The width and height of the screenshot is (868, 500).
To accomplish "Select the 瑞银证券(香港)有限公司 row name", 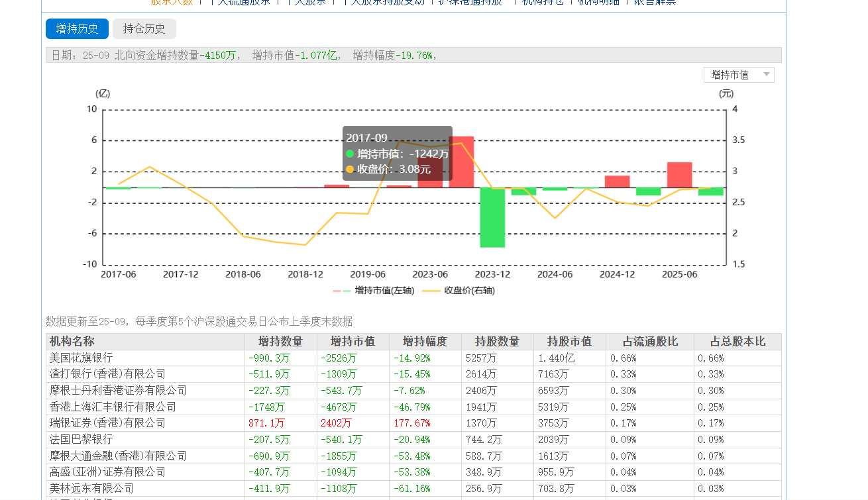I will click(107, 423).
